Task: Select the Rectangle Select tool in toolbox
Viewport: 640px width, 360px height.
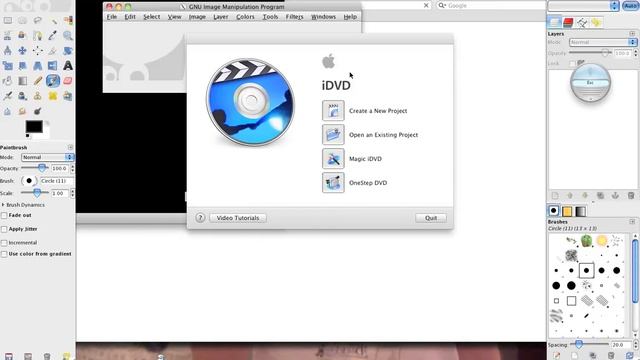Action: [8, 20]
